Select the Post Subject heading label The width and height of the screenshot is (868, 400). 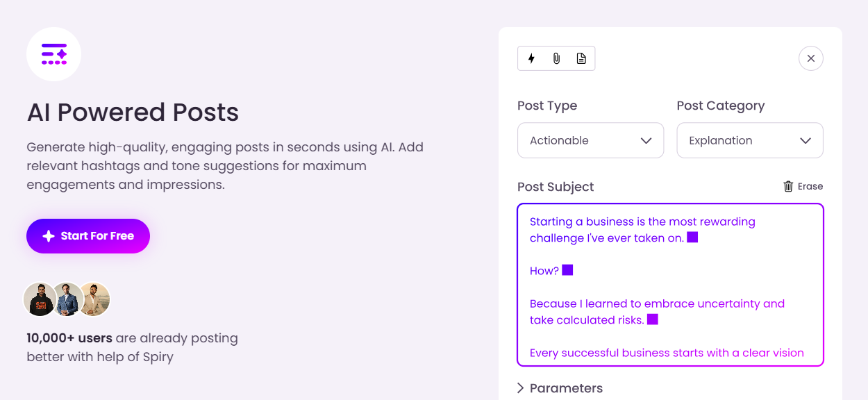(556, 187)
